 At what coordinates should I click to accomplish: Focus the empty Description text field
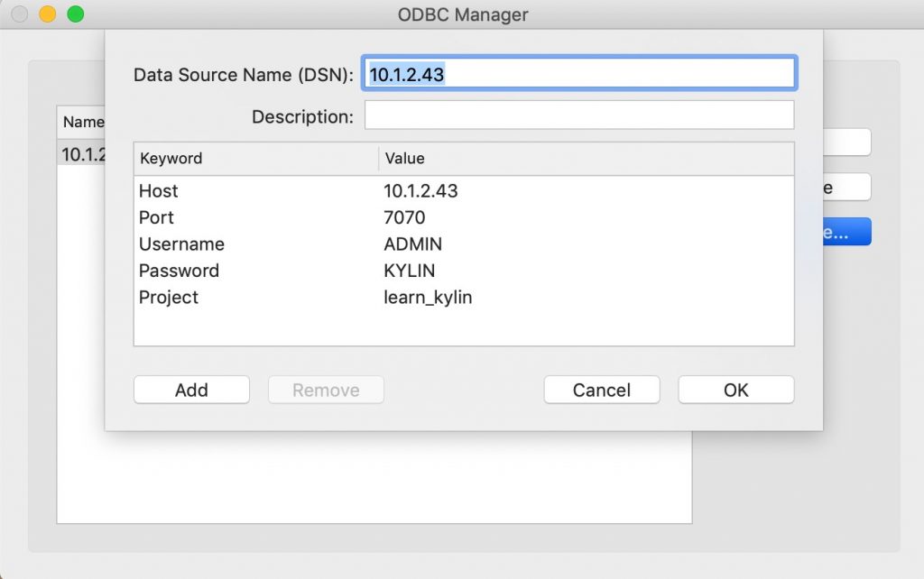point(578,115)
